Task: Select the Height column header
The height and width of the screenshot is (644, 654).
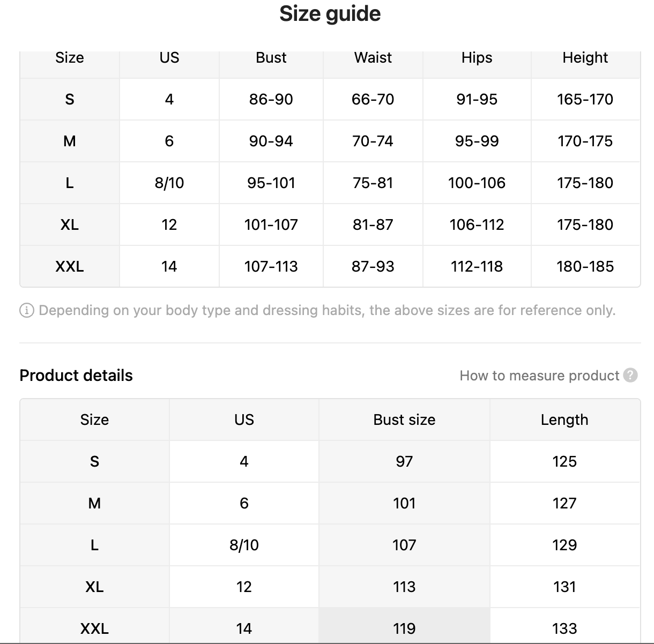Action: coord(585,58)
